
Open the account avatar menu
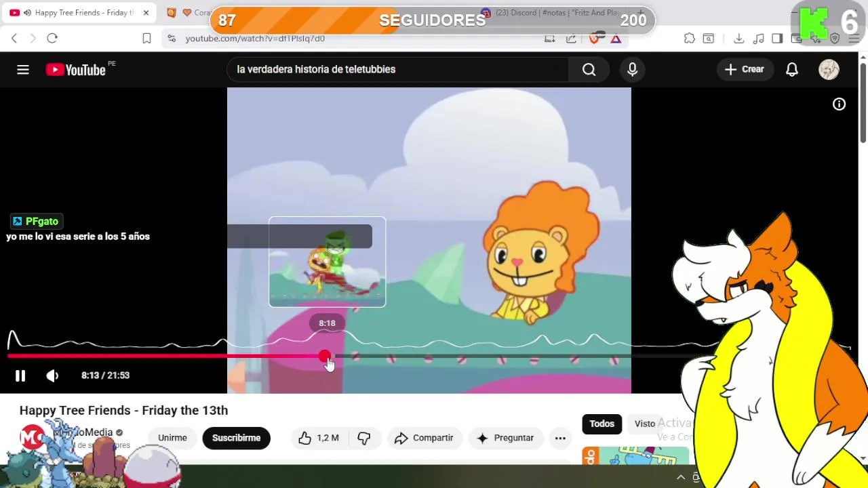point(829,69)
